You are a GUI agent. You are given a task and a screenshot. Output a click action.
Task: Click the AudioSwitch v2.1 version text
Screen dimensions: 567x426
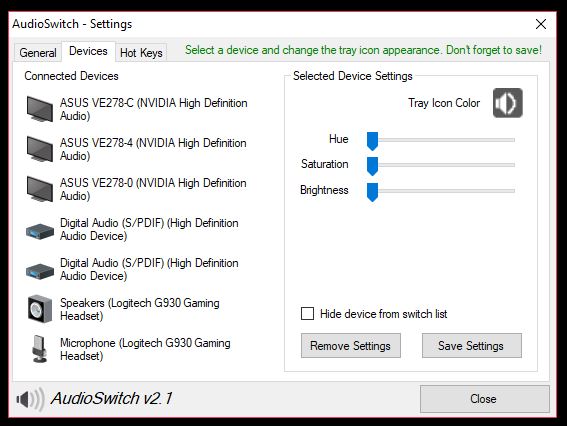pyautogui.click(x=112, y=399)
